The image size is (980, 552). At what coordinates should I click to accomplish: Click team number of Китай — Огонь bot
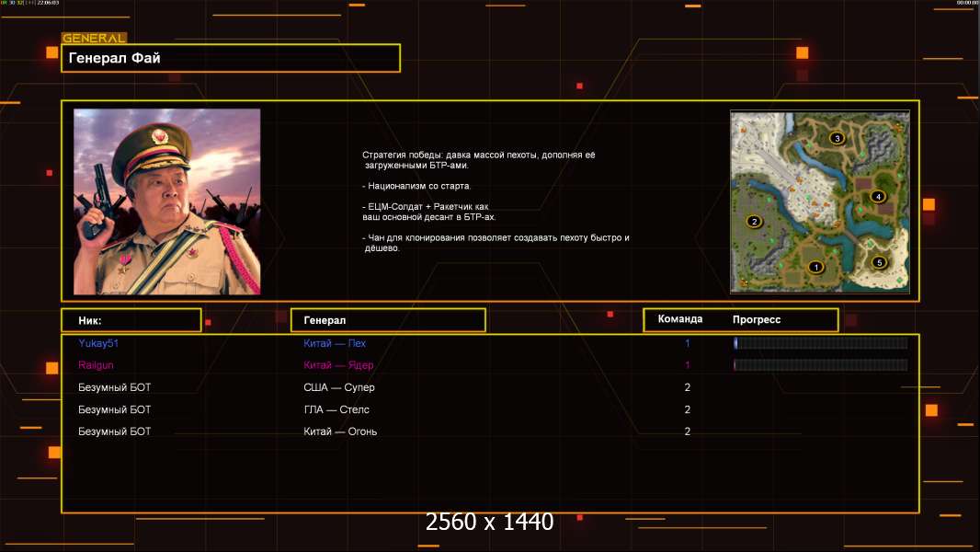687,431
